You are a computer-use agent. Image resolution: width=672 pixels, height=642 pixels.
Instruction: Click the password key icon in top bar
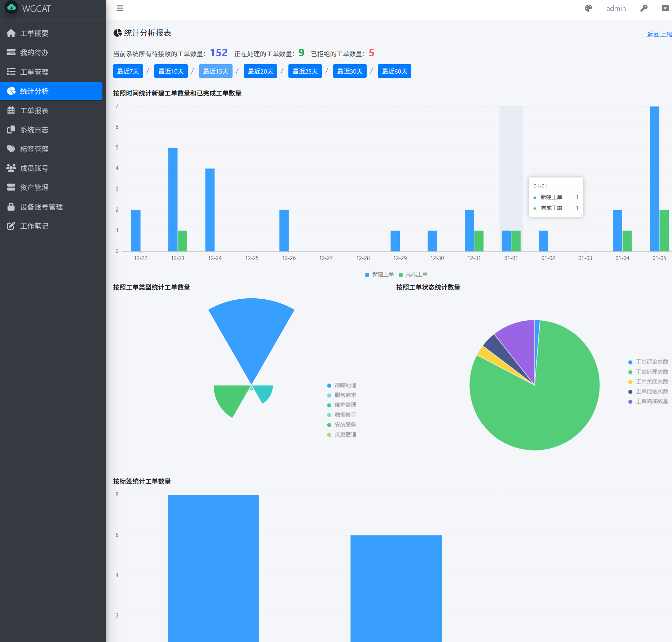pyautogui.click(x=644, y=8)
